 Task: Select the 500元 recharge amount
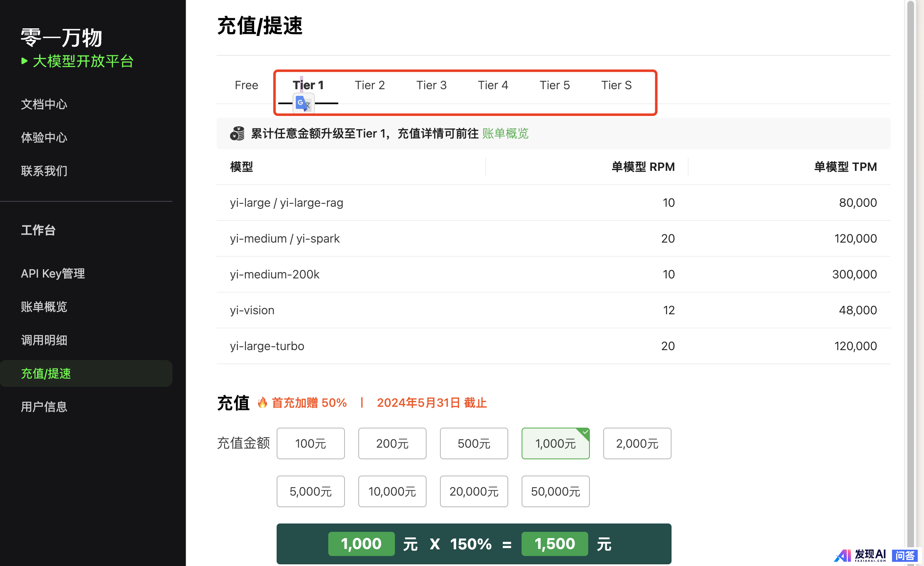pos(474,443)
